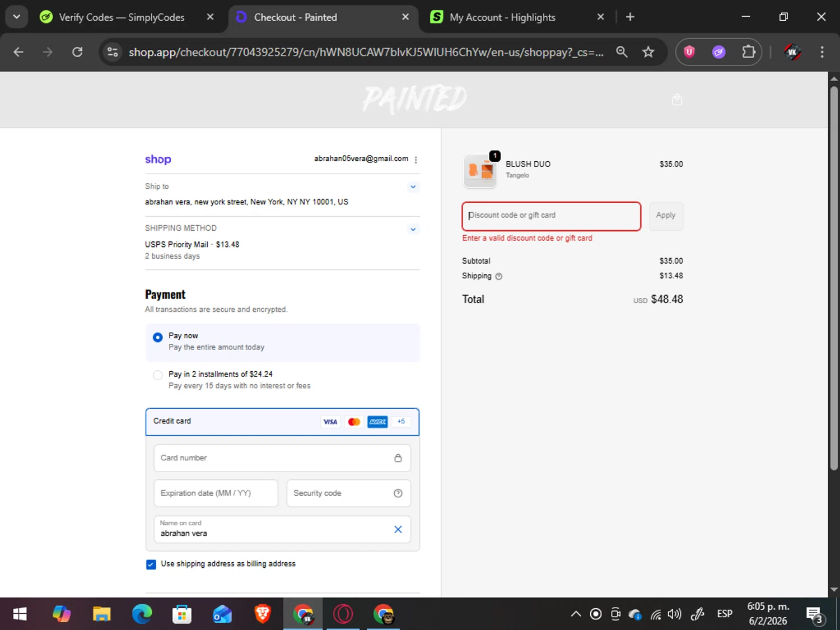Click the Mastercard logo

tap(354, 422)
